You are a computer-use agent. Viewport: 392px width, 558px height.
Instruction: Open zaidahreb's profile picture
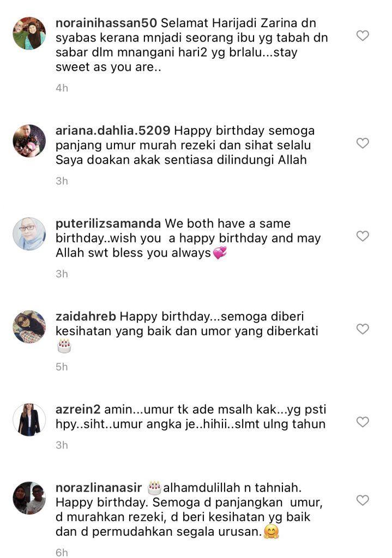point(29,327)
